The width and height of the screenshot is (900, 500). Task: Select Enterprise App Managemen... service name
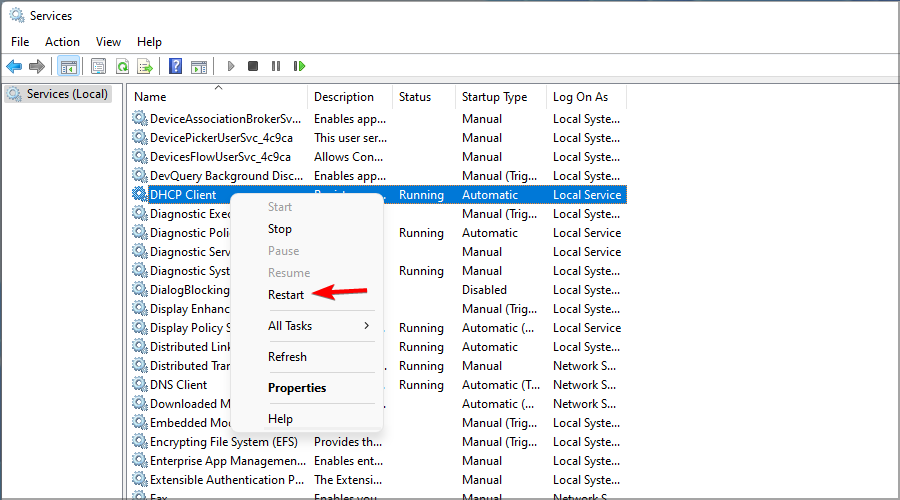tap(228, 460)
